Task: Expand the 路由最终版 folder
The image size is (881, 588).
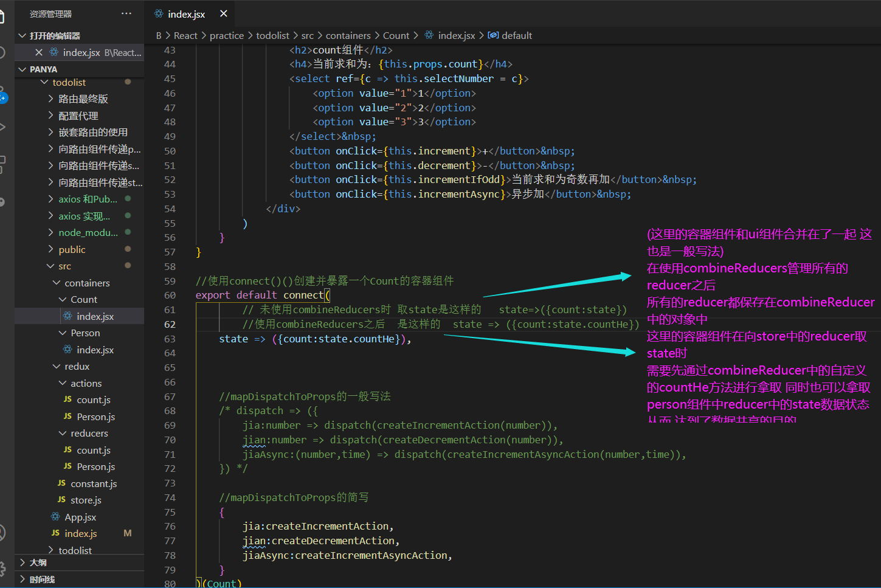Action: point(51,99)
